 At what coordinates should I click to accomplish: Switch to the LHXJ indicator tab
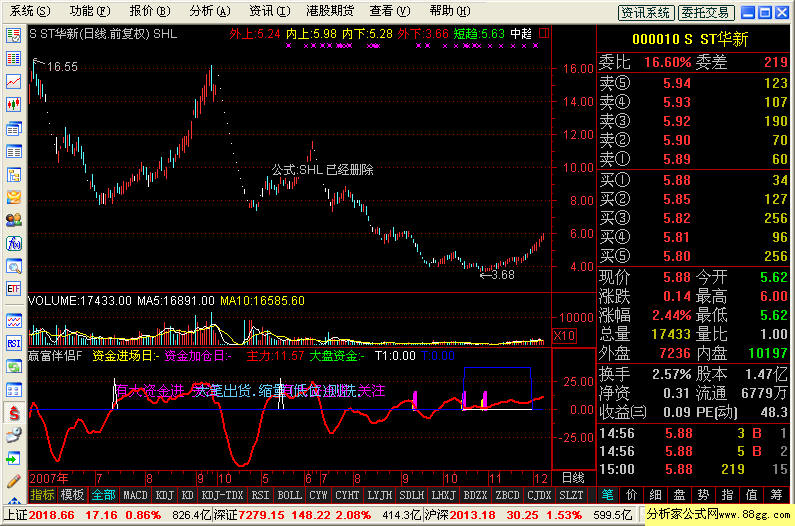click(x=443, y=495)
